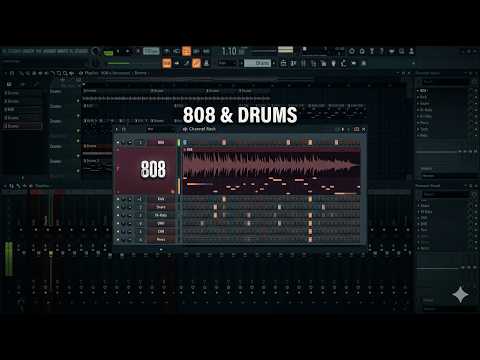This screenshot has width=480, height=360.
Task: Mute the Hi-Hats channel via its LED
Action: click(x=118, y=215)
